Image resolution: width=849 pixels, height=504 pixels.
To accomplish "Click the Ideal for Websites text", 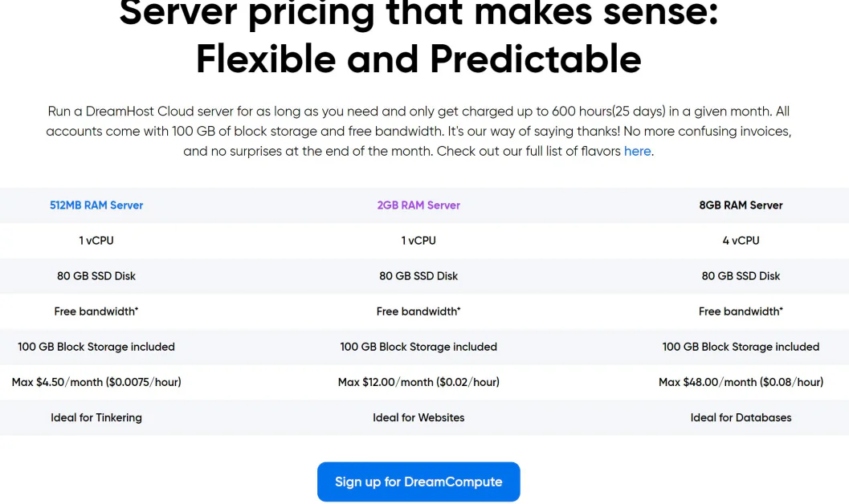I will (x=418, y=417).
